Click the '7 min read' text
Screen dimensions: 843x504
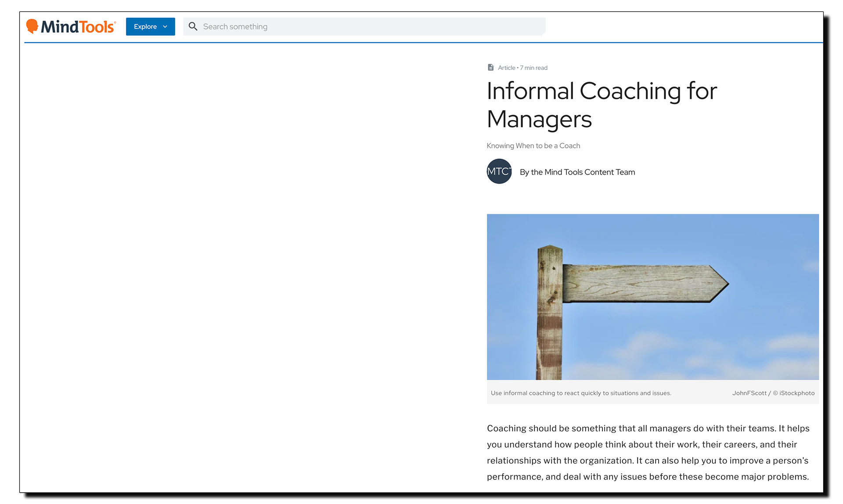pos(534,68)
